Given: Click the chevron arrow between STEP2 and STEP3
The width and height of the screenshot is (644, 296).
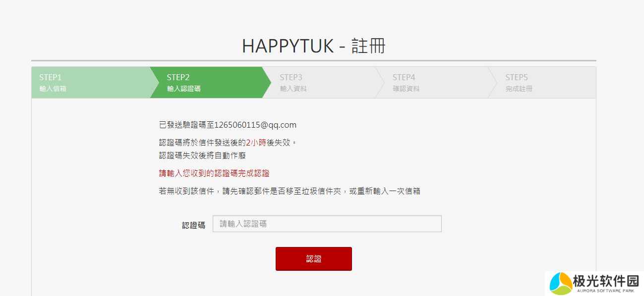Looking at the screenshot, I should [x=267, y=83].
